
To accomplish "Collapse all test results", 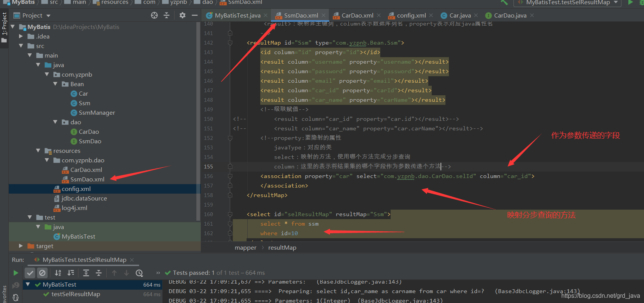I will 99,273.
